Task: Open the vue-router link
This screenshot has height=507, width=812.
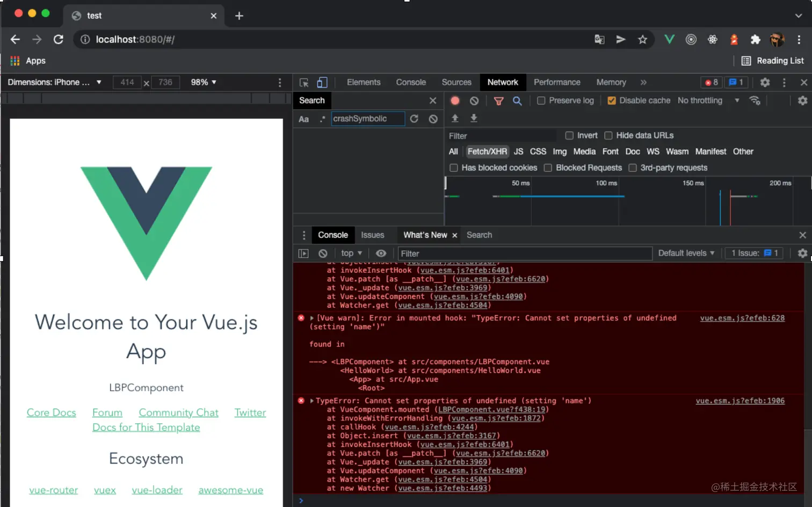Action: click(54, 490)
